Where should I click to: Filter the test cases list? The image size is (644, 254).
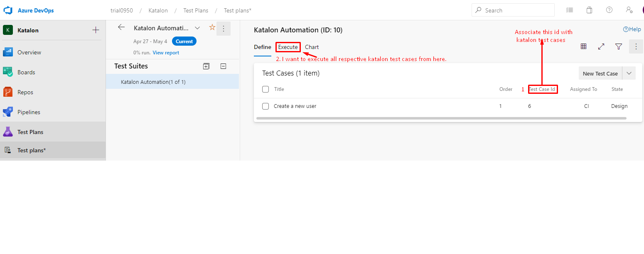pyautogui.click(x=618, y=46)
